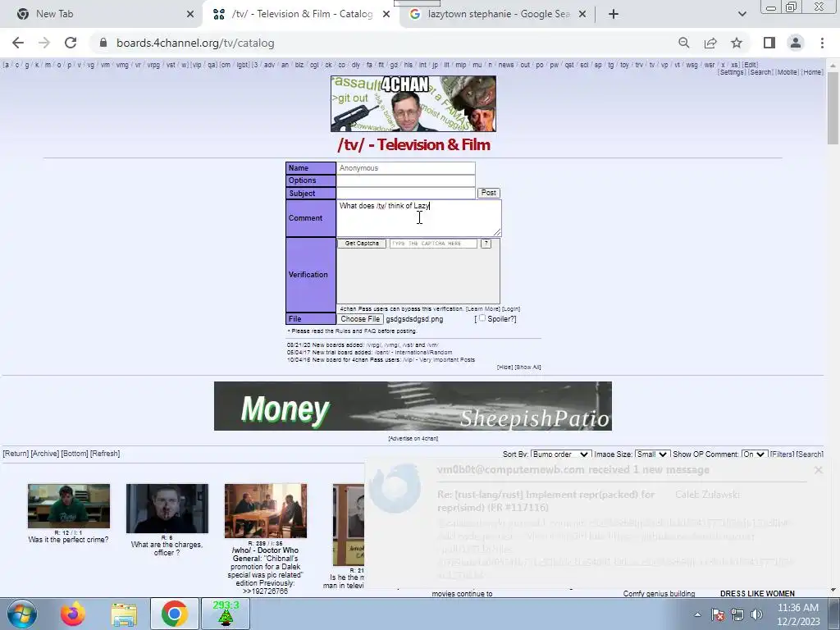Click the Get Captcha button

362,243
